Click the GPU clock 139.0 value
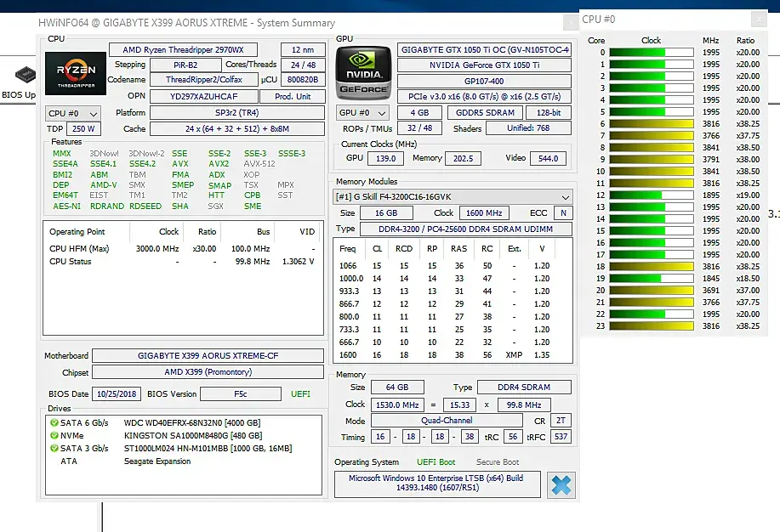Image resolution: width=780 pixels, height=532 pixels. click(x=385, y=159)
